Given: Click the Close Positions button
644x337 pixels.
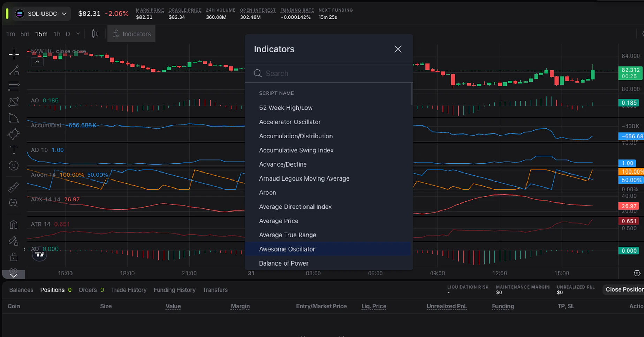Looking at the screenshot, I should [623, 290].
